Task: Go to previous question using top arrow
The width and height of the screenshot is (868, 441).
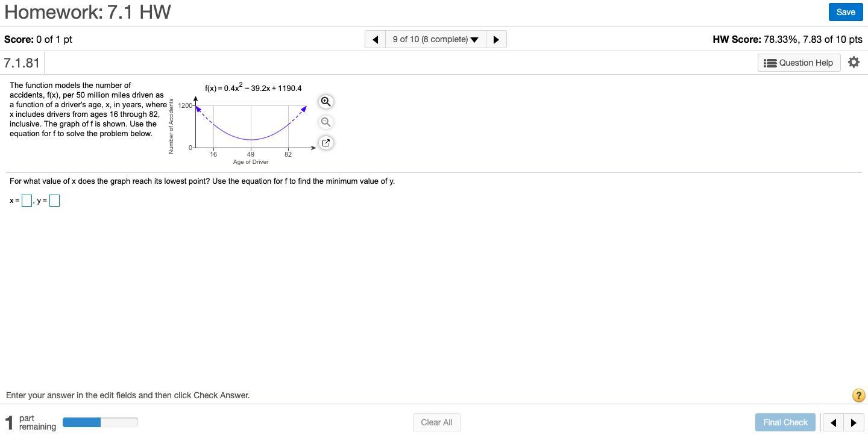Action: coord(375,39)
